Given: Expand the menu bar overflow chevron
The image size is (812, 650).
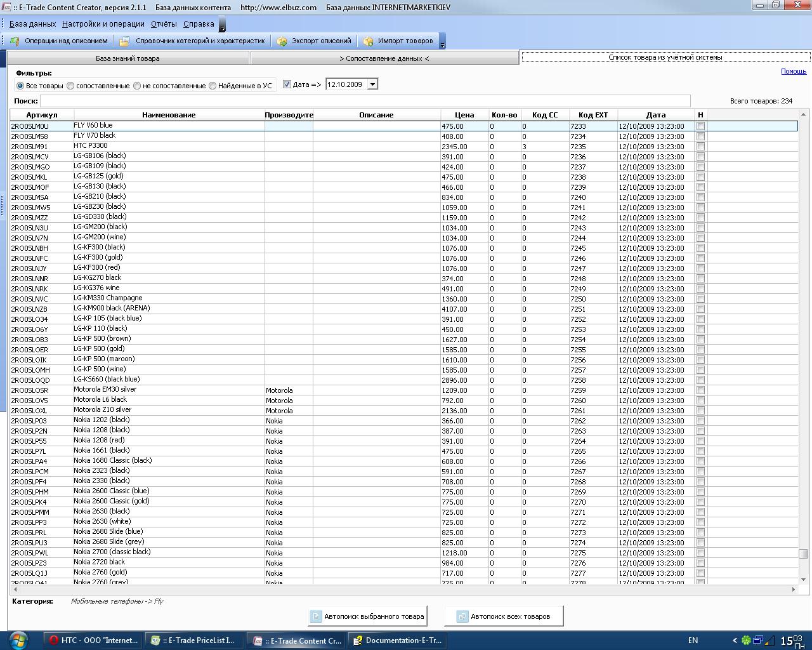Looking at the screenshot, I should pyautogui.click(x=222, y=25).
